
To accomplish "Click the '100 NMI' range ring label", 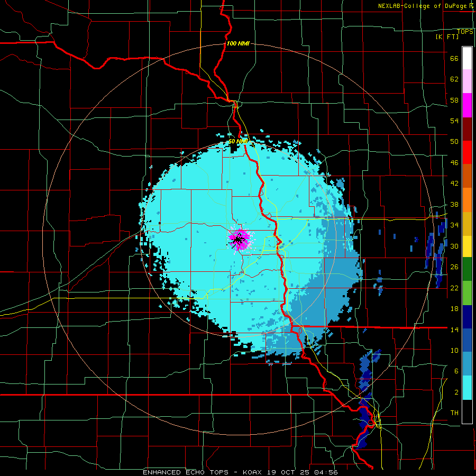I will coord(238,43).
